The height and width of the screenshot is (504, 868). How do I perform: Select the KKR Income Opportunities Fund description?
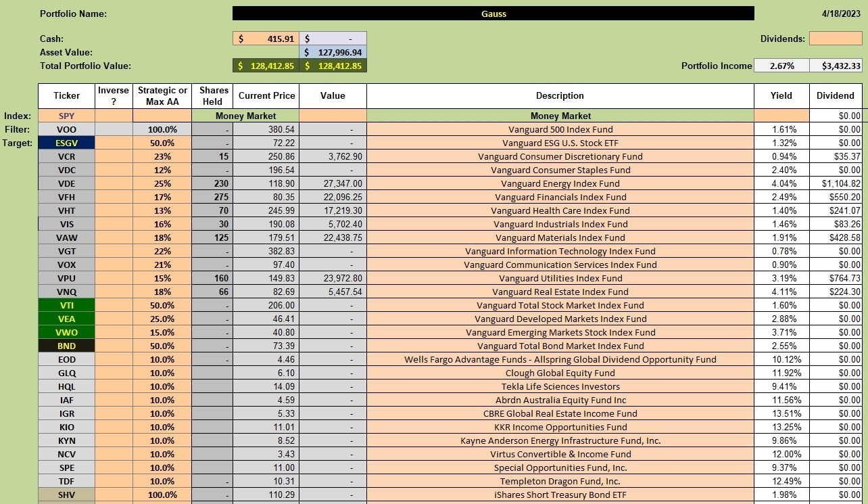(560, 427)
